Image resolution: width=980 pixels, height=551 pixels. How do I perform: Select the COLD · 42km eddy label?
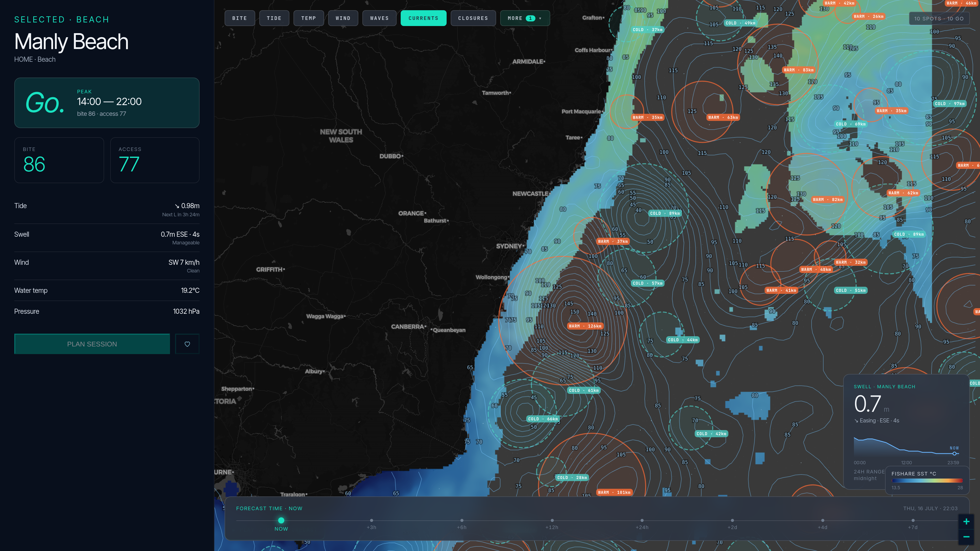tap(712, 434)
